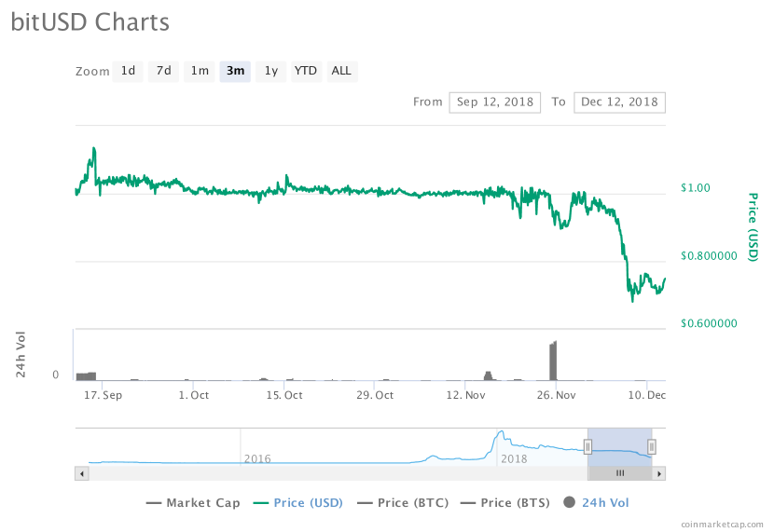The height and width of the screenshot is (532, 774).
Task: Show ALL time chart range
Action: 341,71
